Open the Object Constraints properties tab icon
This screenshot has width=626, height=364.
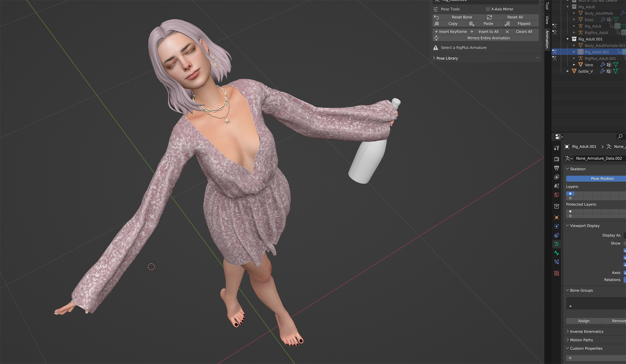(557, 235)
